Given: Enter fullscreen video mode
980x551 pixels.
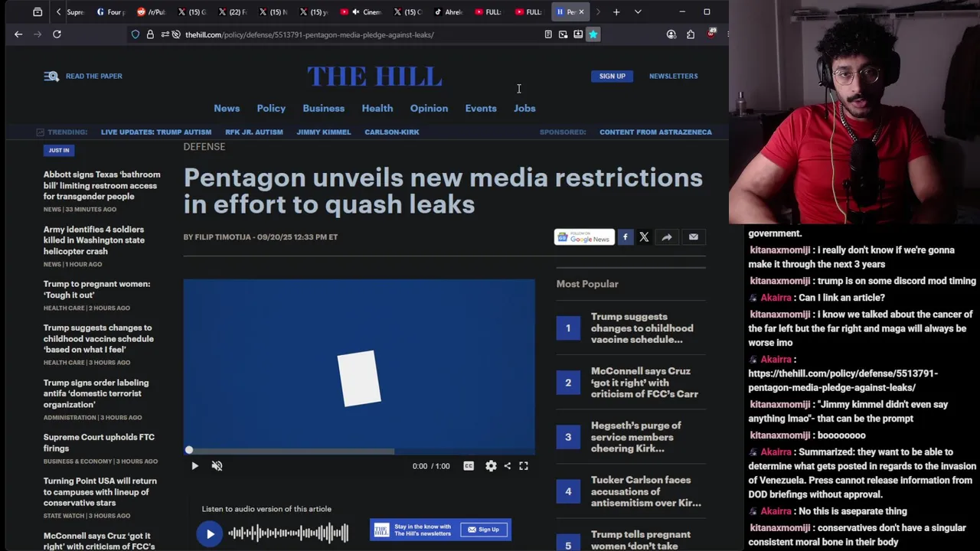Looking at the screenshot, I should point(524,465).
